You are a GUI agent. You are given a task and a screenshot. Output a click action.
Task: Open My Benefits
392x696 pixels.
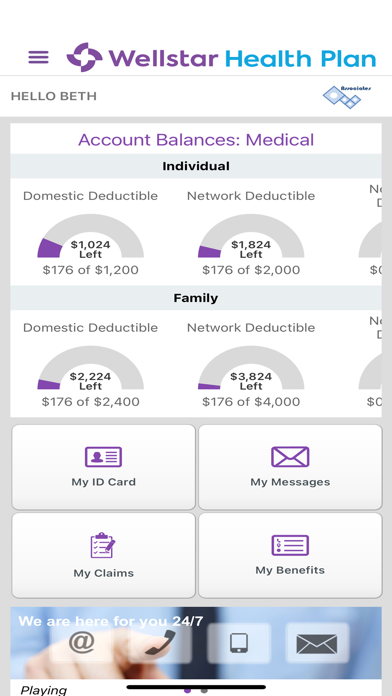290,555
